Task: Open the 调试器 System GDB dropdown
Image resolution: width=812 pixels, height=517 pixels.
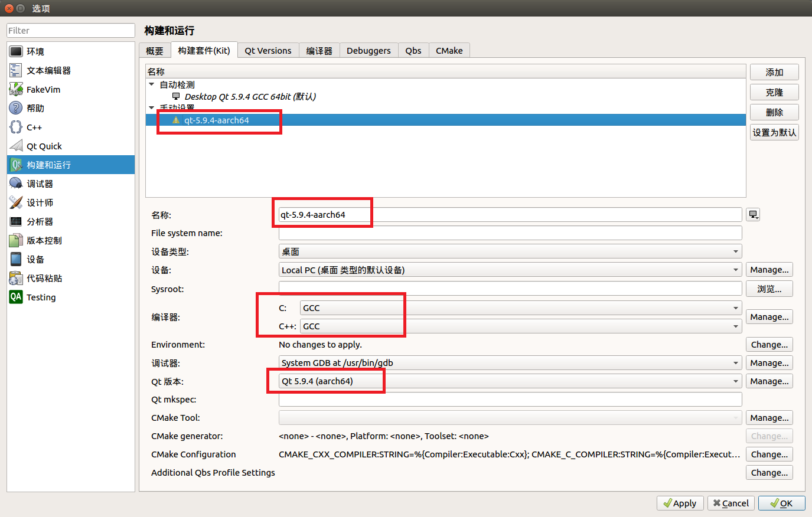Action: click(x=510, y=363)
